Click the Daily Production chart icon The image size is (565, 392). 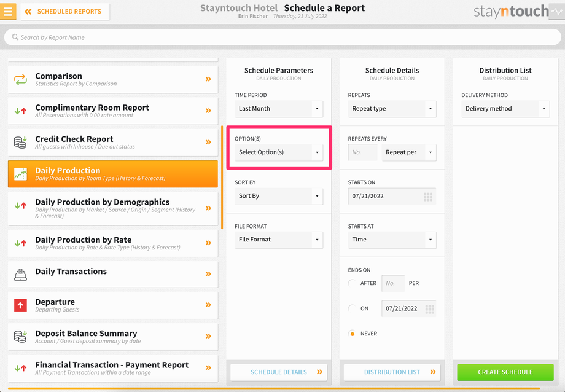(20, 174)
